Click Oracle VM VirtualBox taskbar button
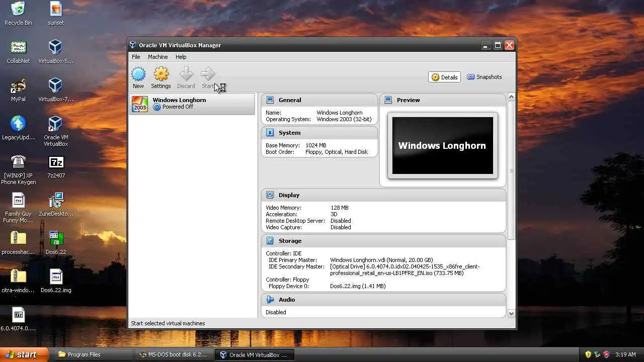Screen dimensions: 644x362 [255, 354]
